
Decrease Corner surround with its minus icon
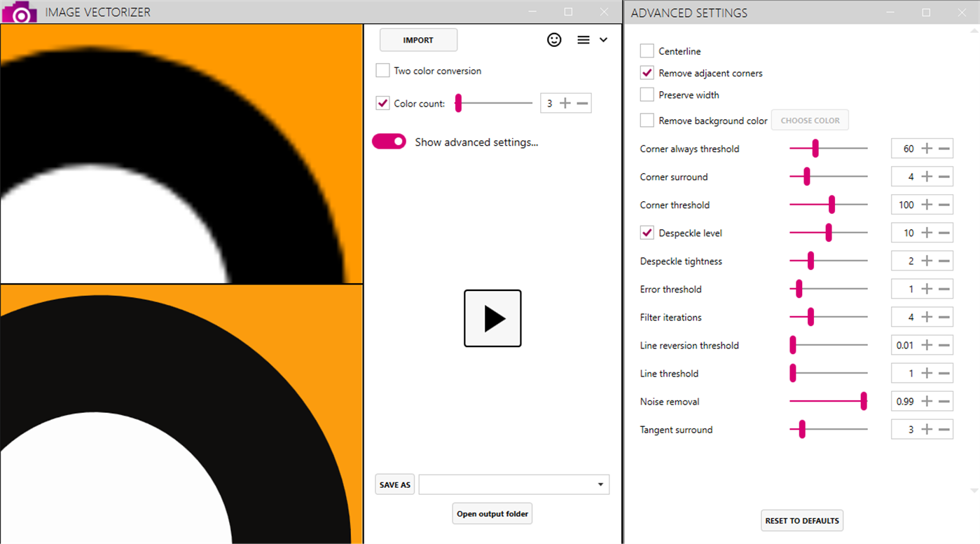coord(943,176)
